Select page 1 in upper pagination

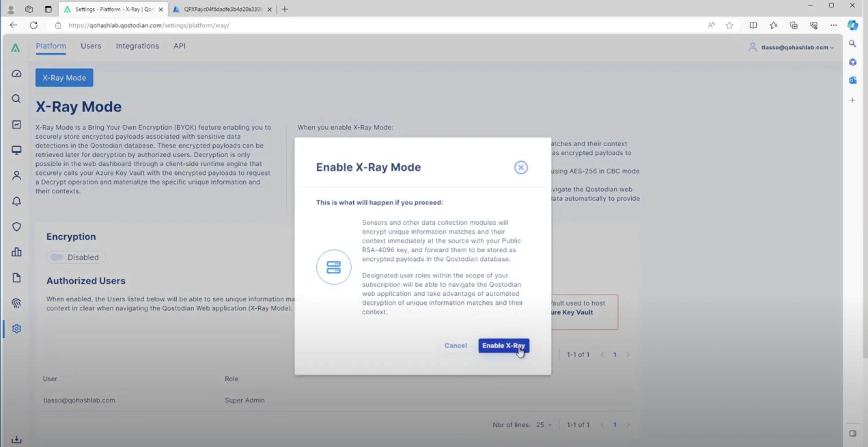point(615,354)
